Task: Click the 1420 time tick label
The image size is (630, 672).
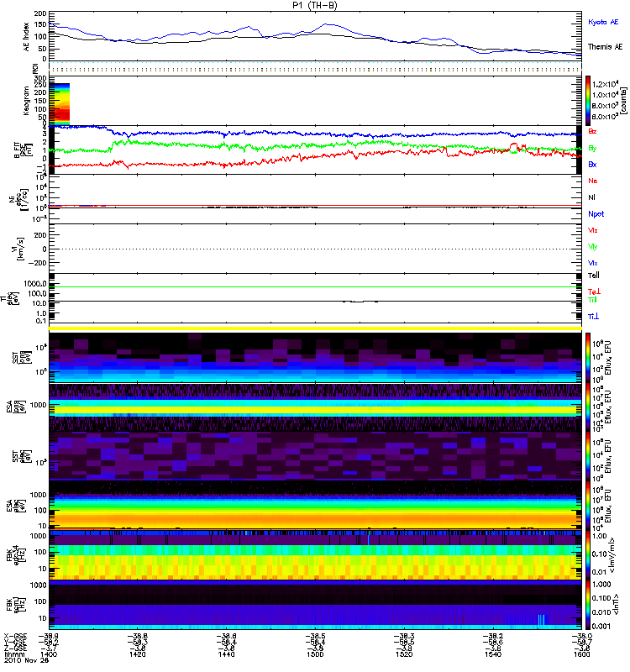Action: (138, 654)
